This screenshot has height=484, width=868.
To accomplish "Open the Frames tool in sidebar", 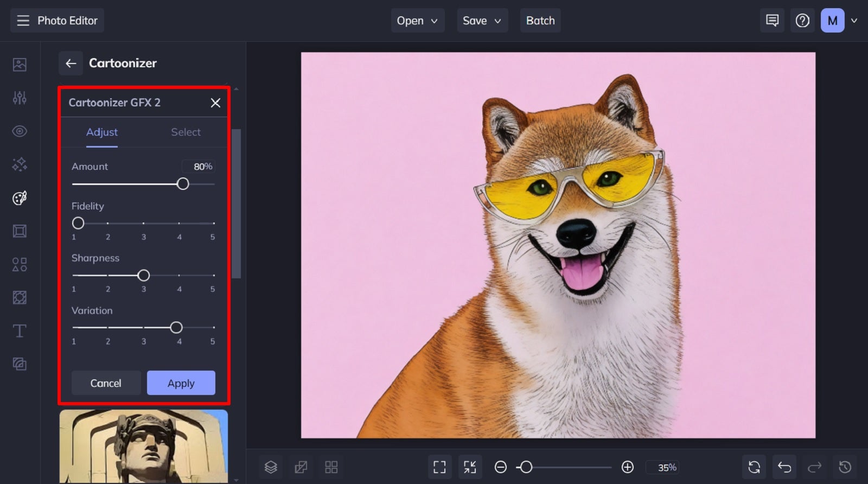I will (20, 232).
